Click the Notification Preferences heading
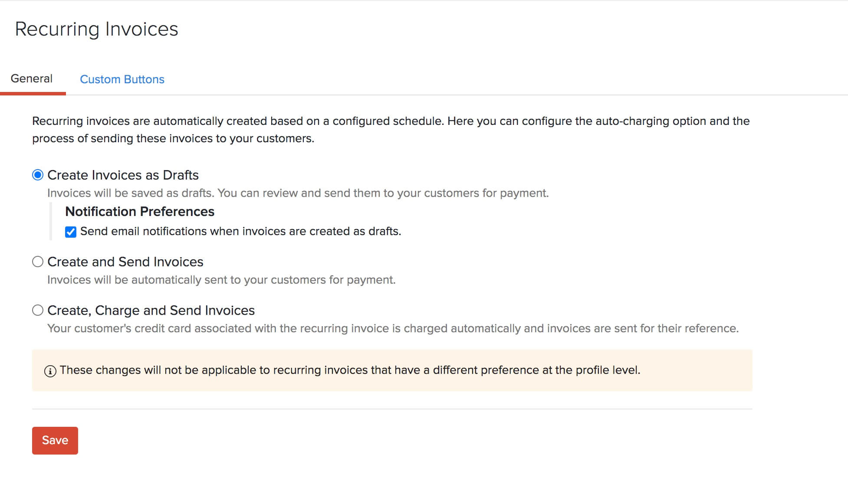Image resolution: width=848 pixels, height=504 pixels. pos(139,212)
